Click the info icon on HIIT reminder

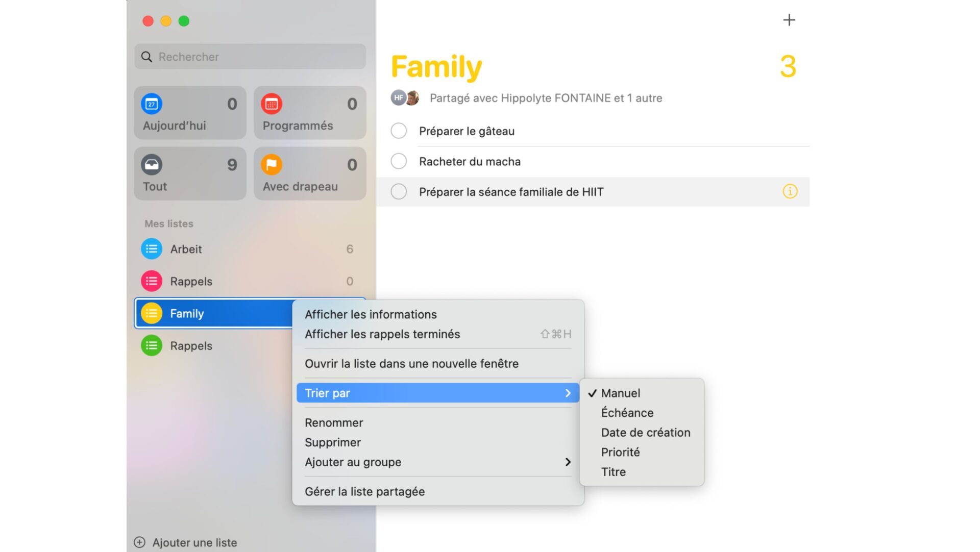point(790,191)
